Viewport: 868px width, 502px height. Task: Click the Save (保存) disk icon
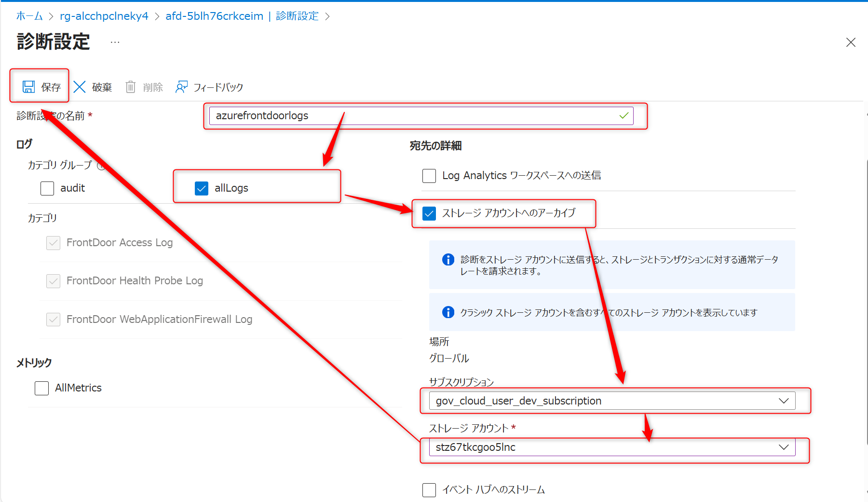point(28,87)
